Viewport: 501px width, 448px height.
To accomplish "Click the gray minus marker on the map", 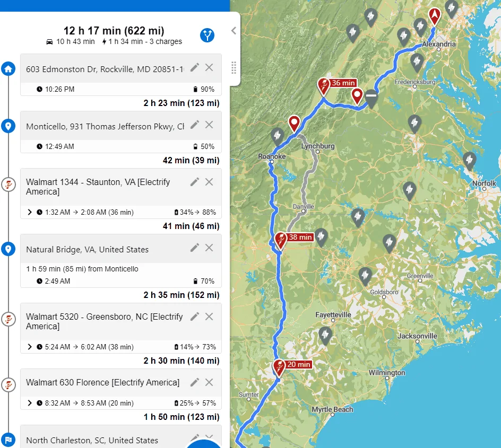I will [371, 98].
